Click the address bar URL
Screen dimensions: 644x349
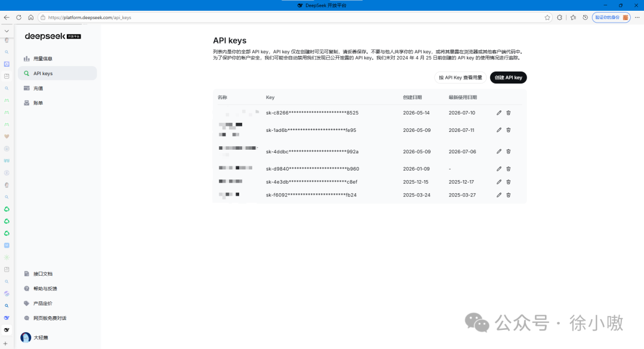89,17
